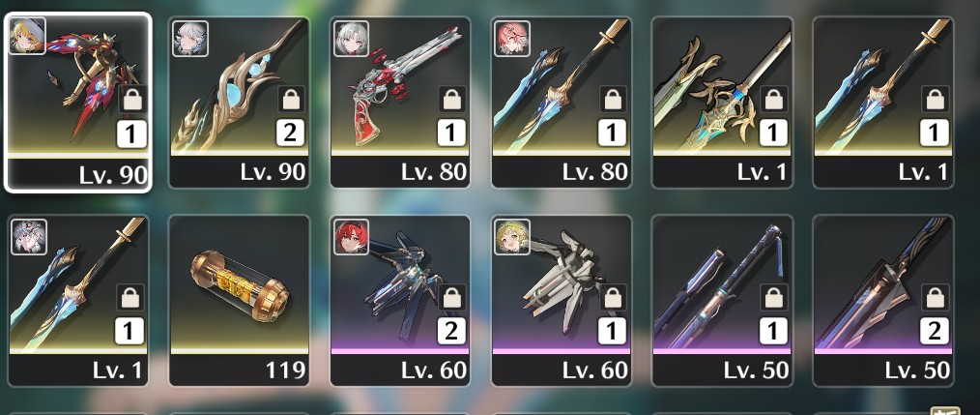Viewport: 980px width, 415px height.
Task: Click the rank 2 badge on dark blue gauntlets
Action: (451, 332)
